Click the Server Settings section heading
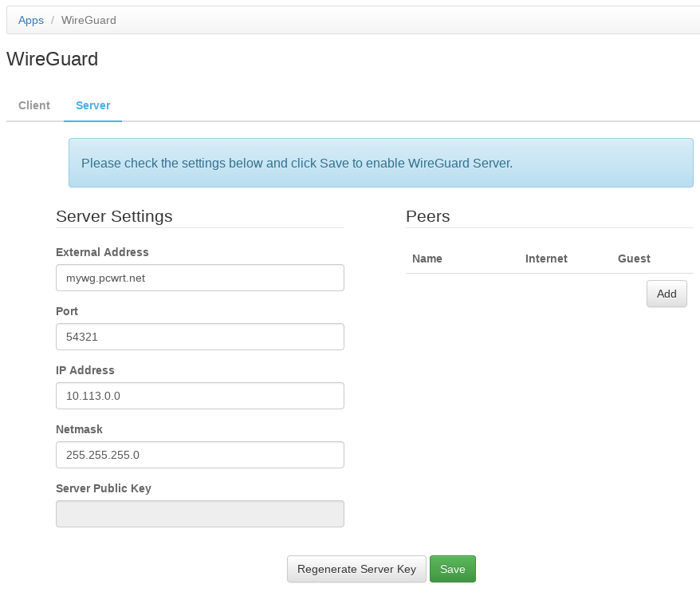Image resolution: width=700 pixels, height=608 pixels. (114, 216)
